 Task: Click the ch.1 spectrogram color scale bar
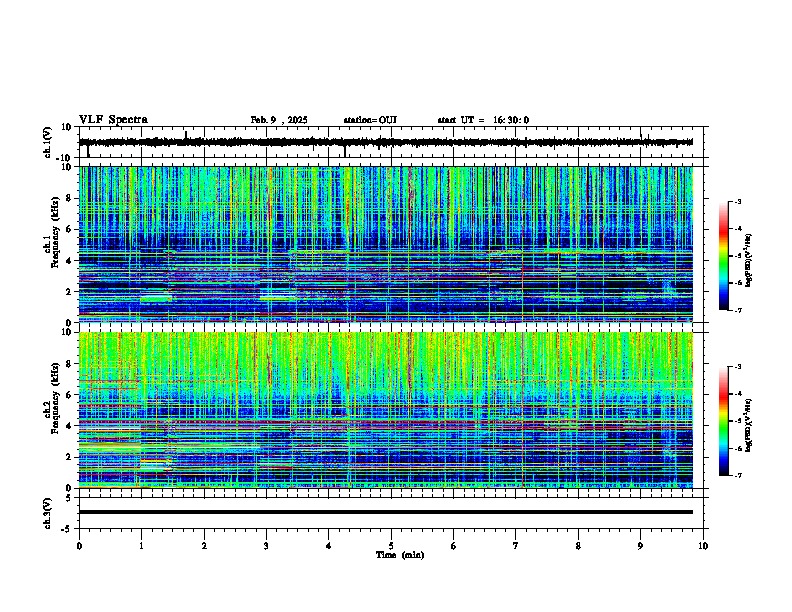[724, 256]
